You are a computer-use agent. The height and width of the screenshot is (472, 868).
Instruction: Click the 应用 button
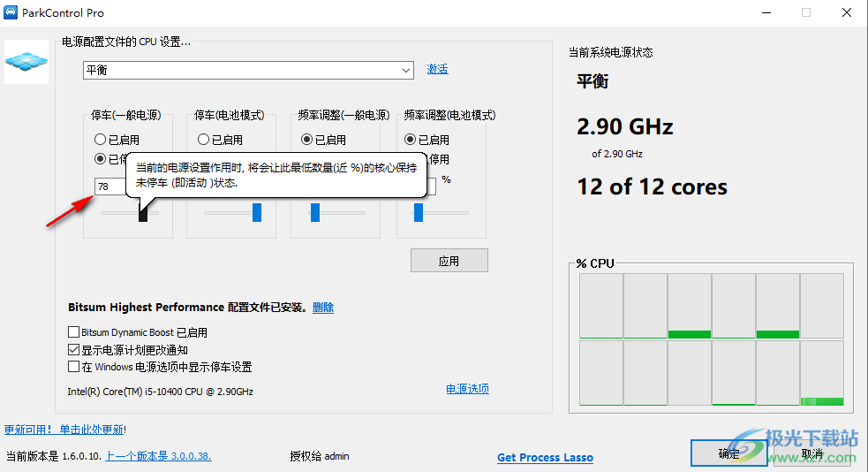click(x=449, y=261)
